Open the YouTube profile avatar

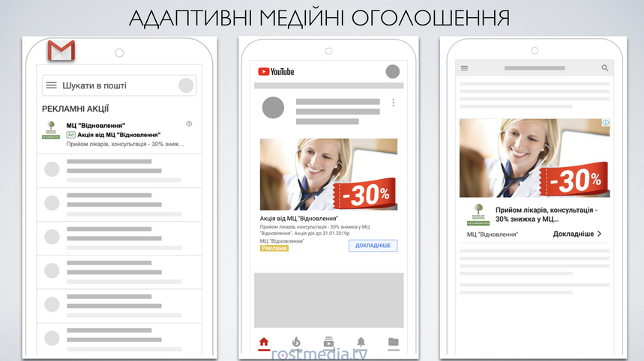click(393, 72)
